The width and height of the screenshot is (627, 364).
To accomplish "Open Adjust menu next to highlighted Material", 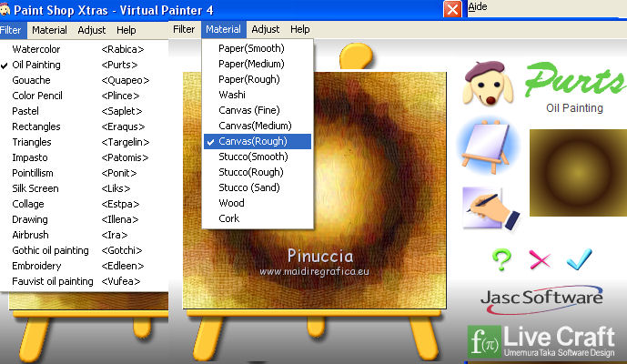I will tap(266, 29).
